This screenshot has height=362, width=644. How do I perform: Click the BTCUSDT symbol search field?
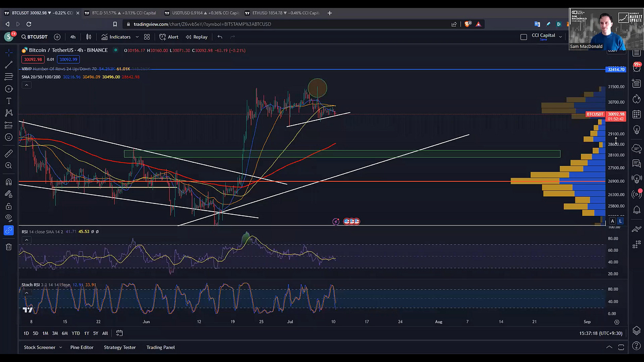coord(35,37)
